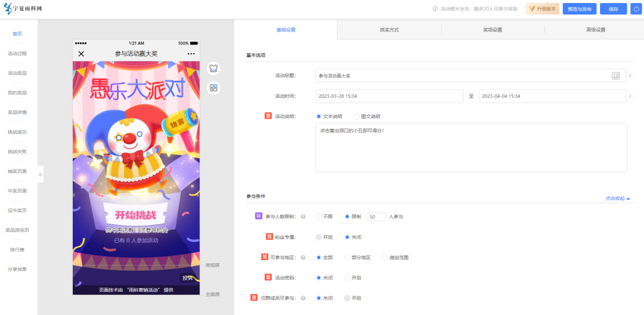Switch to 派奖方式 tab

pos(389,30)
